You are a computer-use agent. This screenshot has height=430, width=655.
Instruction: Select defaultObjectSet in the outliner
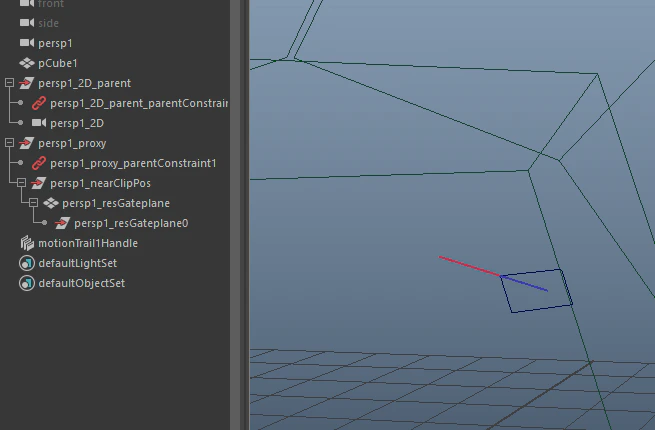click(81, 283)
